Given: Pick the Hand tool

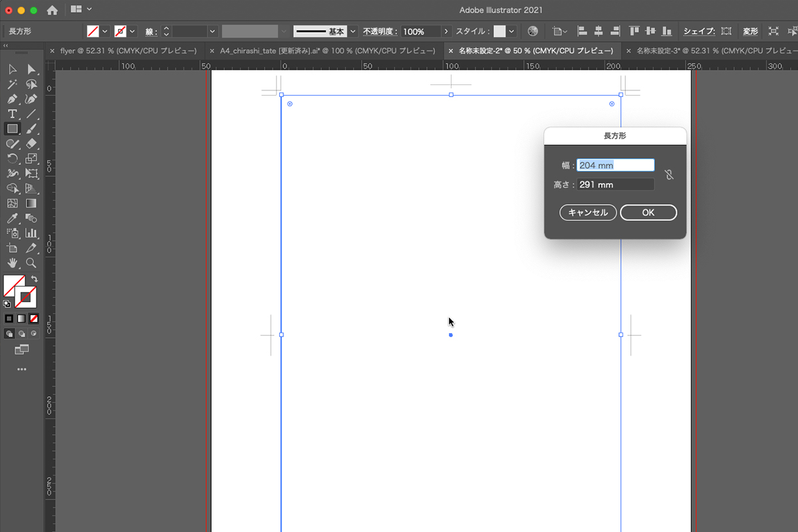Looking at the screenshot, I should click(12, 263).
